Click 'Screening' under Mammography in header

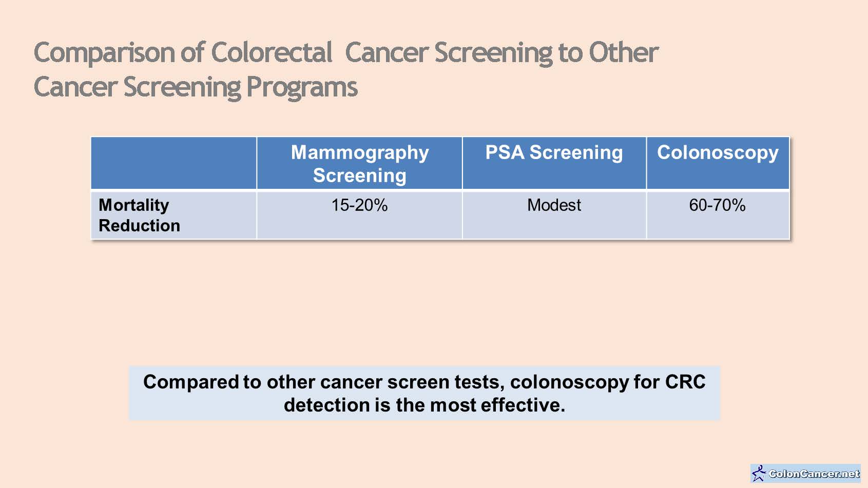[359, 175]
